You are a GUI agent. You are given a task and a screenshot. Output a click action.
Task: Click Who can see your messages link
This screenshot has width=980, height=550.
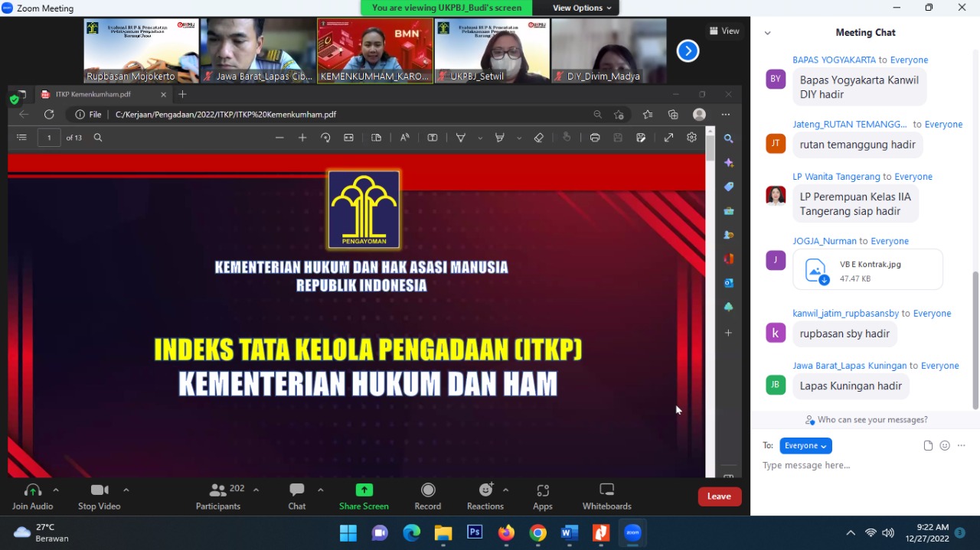872,420
